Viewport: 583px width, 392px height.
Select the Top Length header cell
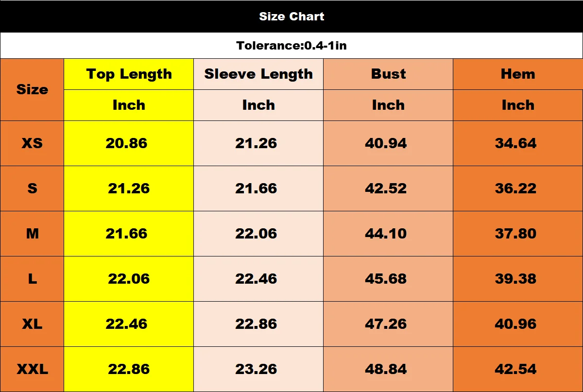coord(129,74)
